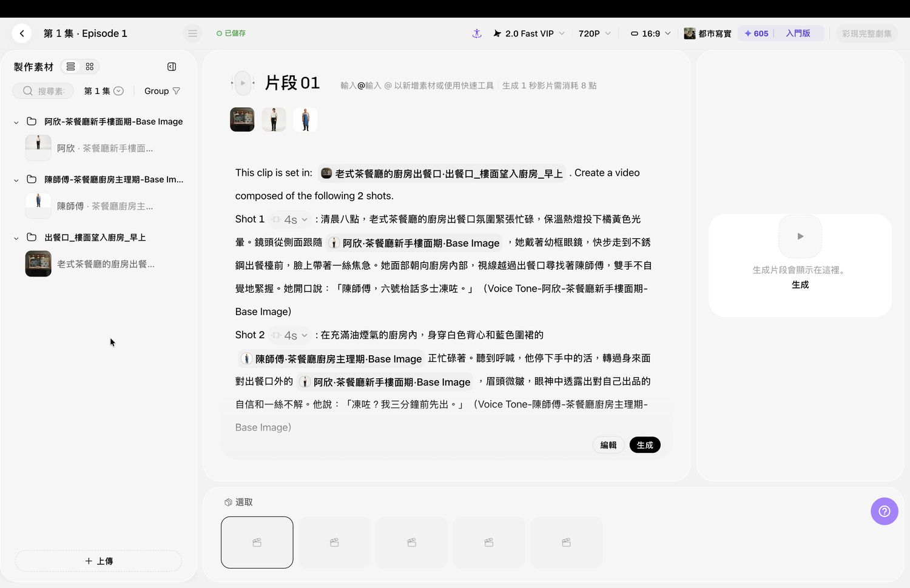Click the play placeholder in the generated clip panel
The height and width of the screenshot is (588, 910).
[x=800, y=236]
